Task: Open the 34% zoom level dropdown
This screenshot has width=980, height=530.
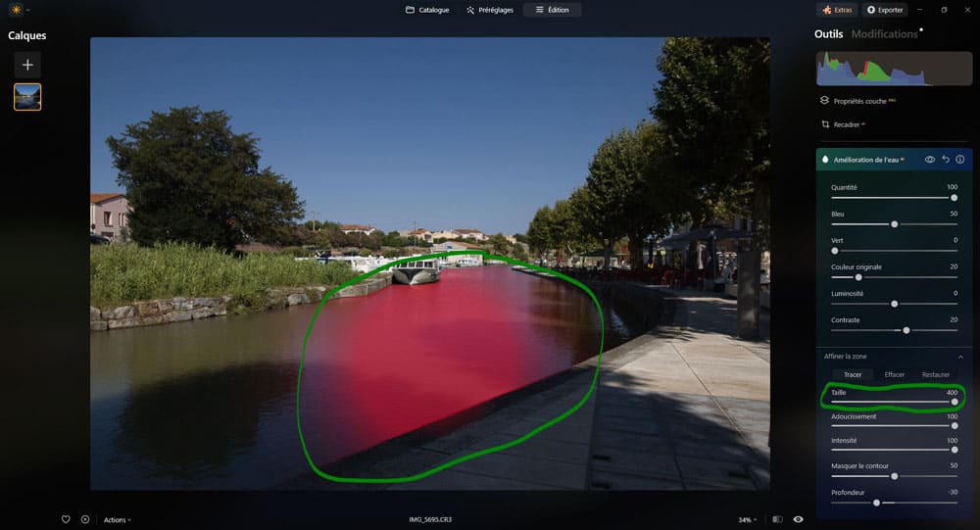Action: pos(747,519)
